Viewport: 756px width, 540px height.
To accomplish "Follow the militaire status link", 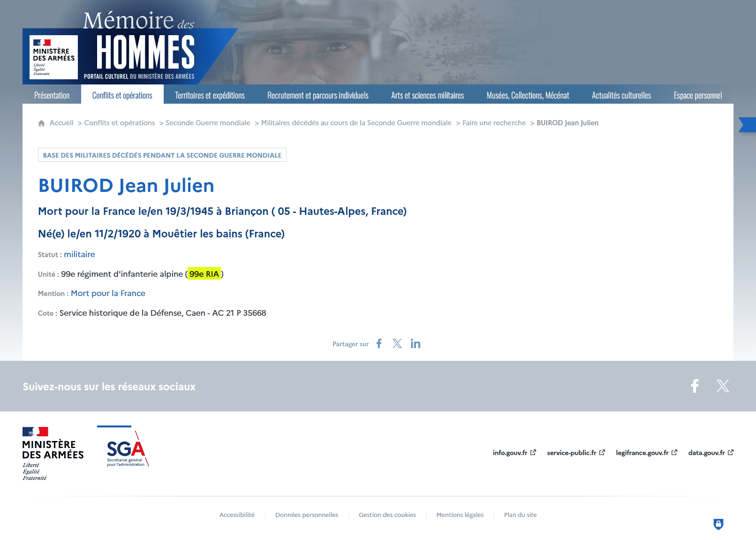I will (x=79, y=254).
